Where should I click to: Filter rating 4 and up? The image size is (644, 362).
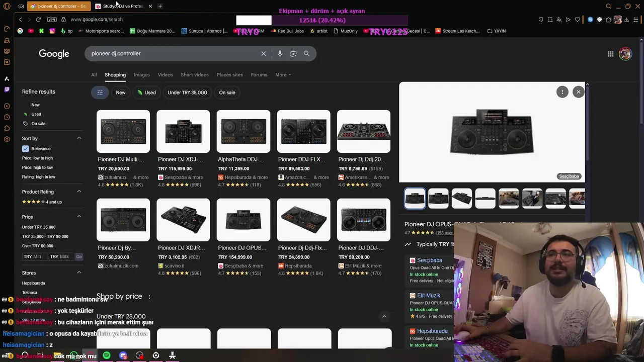[42, 202]
